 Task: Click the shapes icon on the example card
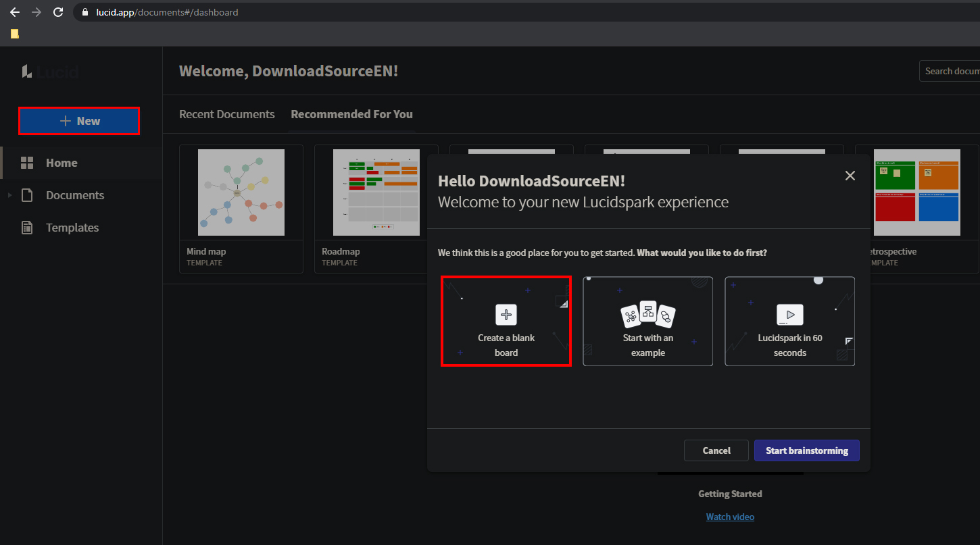[x=648, y=314]
